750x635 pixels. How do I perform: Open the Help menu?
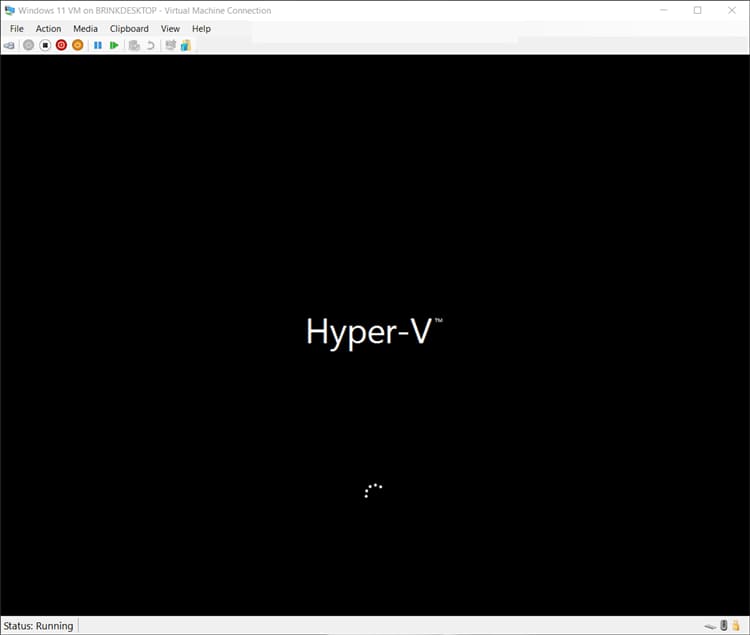point(201,29)
